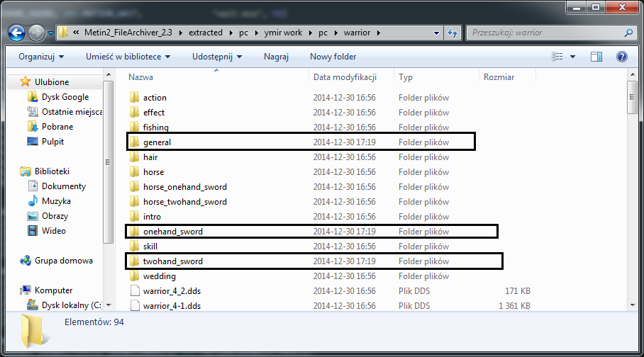Select the onehand_sword folder icon

134,232
